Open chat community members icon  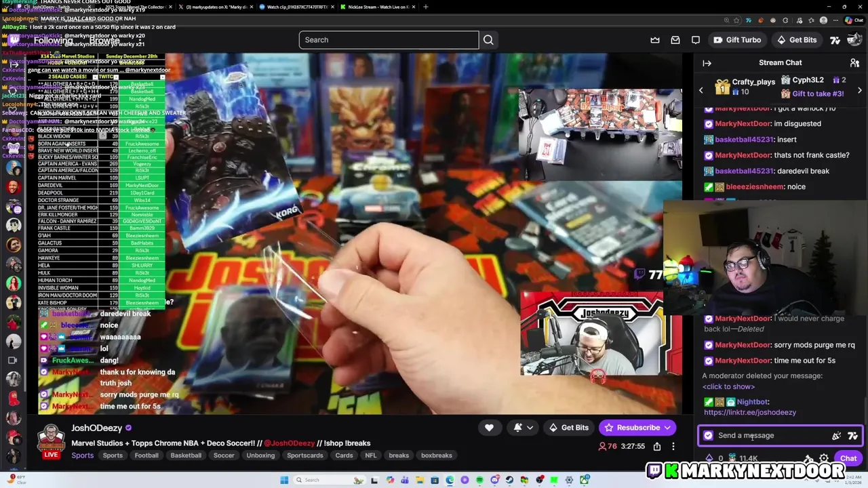pyautogui.click(x=854, y=63)
